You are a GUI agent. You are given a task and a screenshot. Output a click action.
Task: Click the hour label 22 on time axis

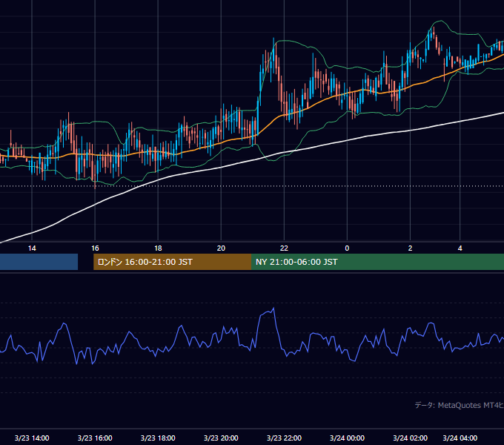click(x=284, y=248)
